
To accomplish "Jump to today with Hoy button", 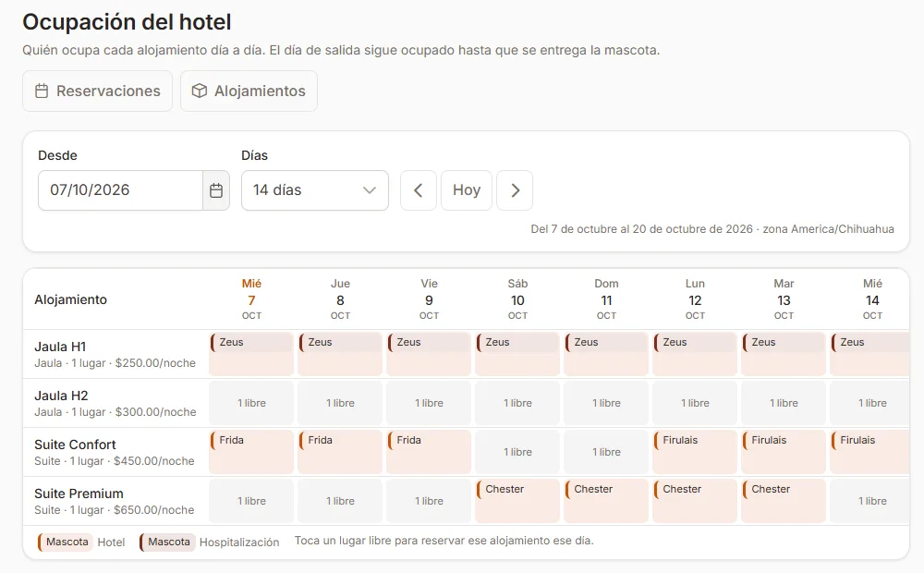I will (467, 190).
